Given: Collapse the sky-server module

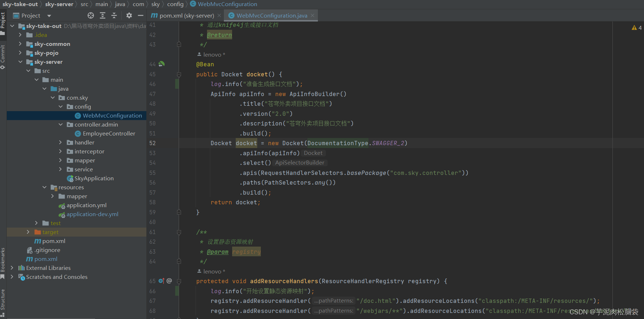Looking at the screenshot, I should click(x=20, y=62).
